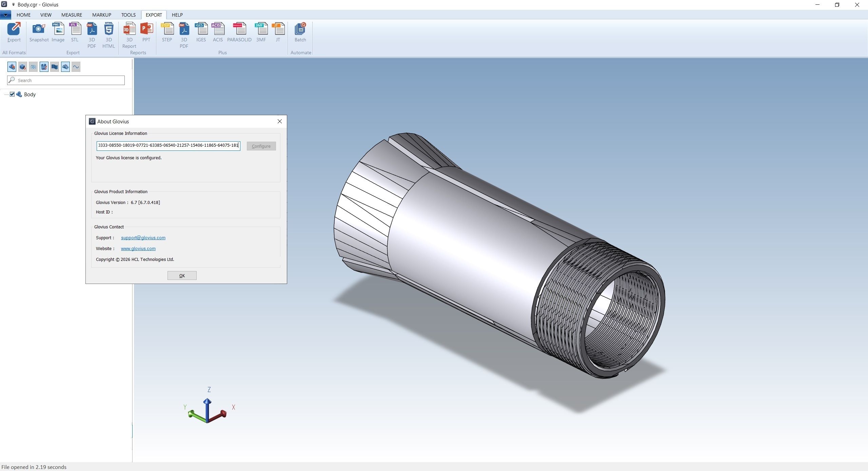Open the quick access toolbar dropdown in title bar
Screen dimensions: 868x471
(x=13, y=5)
